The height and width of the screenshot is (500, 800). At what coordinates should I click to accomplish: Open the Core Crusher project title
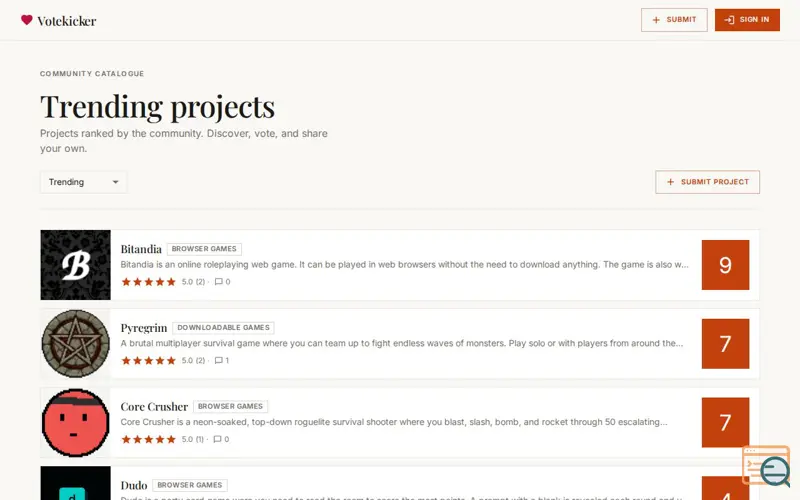coord(154,407)
